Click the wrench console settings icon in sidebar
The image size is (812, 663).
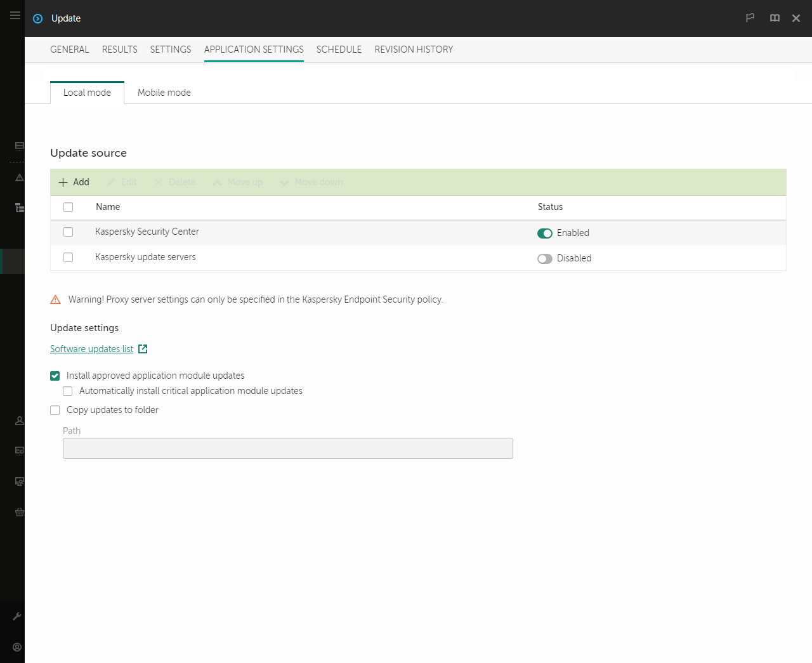[x=18, y=616]
